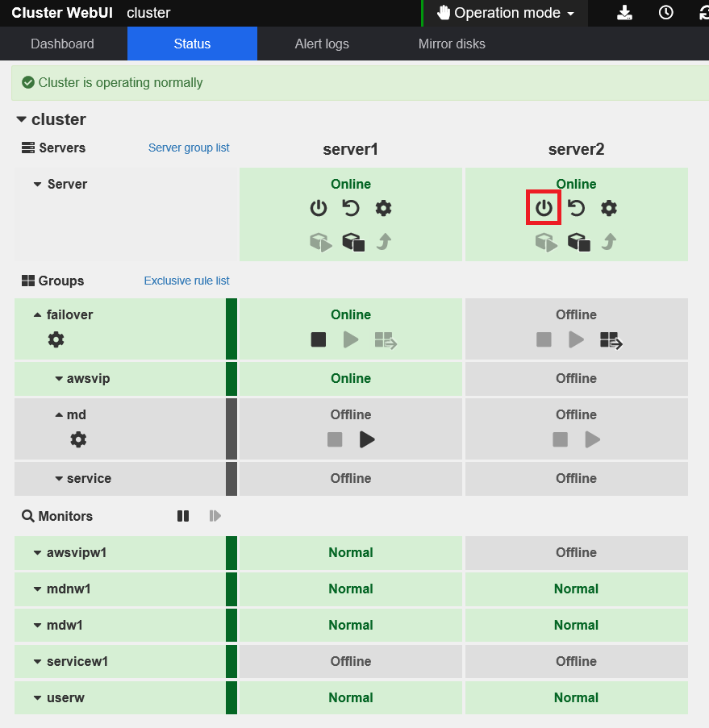
Task: Stop the failover group on server1
Action: coord(319,340)
